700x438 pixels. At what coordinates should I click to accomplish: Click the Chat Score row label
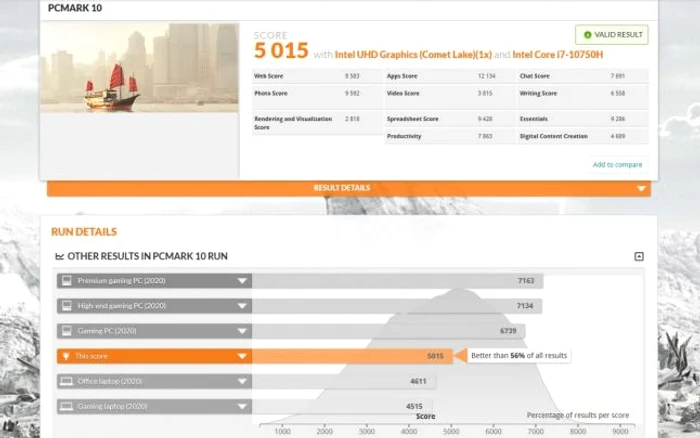534,76
